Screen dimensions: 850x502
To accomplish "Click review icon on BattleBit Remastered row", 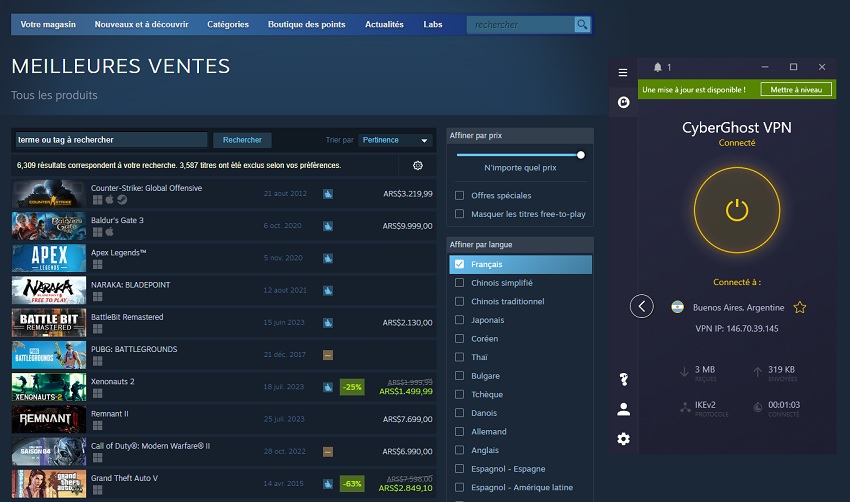I will point(328,323).
